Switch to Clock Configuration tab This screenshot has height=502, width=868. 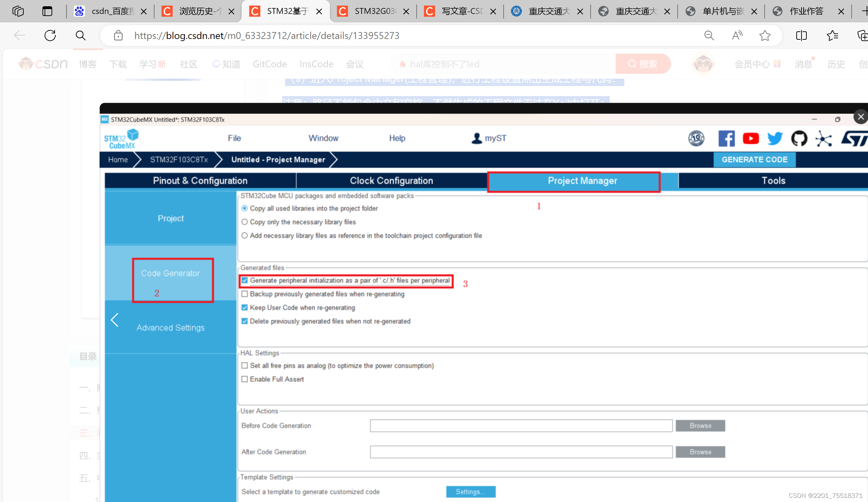point(391,181)
